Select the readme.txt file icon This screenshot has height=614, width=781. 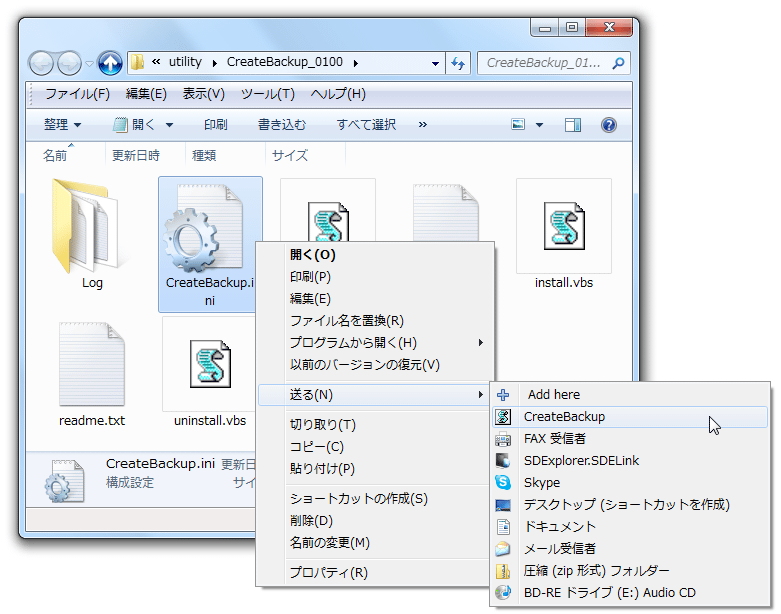[x=92, y=364]
